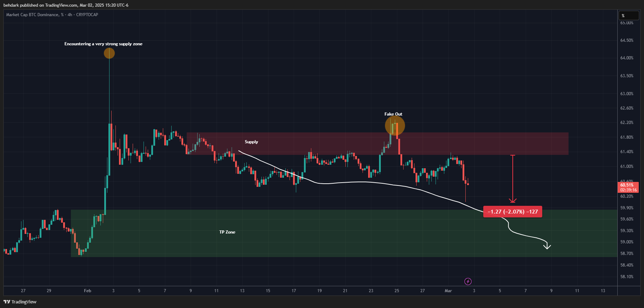
Task: Click the 15 date label on time axis
Action: (x=268, y=291)
